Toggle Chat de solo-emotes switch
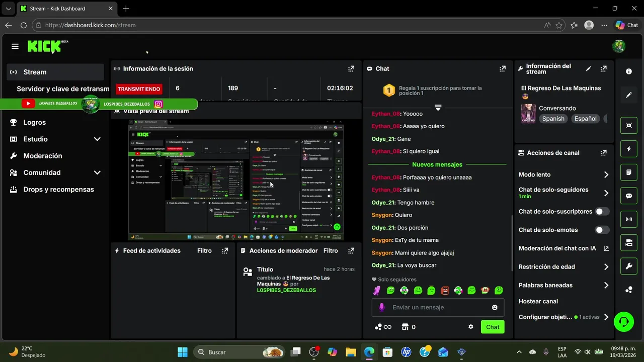 (602, 230)
